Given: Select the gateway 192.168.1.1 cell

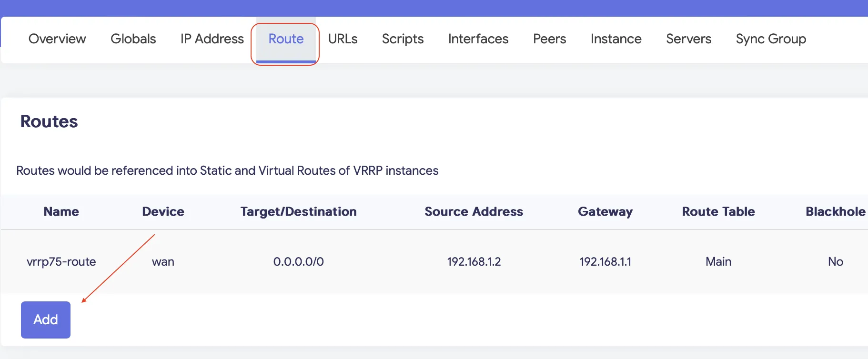Looking at the screenshot, I should click(605, 261).
